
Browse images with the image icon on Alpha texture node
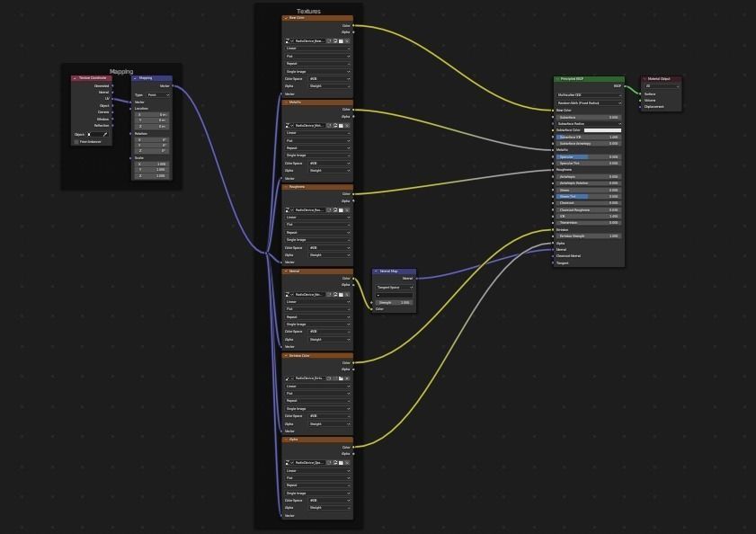289,463
